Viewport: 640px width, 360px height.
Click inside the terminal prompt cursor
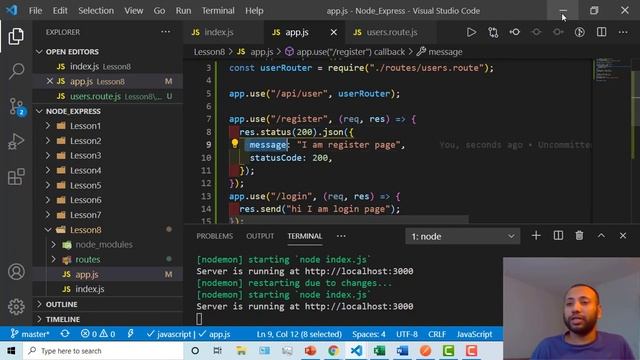[199, 319]
